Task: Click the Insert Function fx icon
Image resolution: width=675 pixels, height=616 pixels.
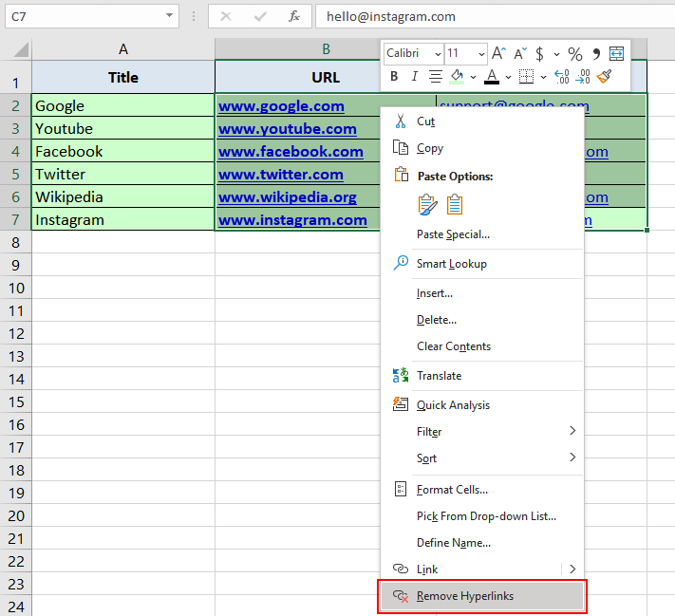Action: [294, 16]
